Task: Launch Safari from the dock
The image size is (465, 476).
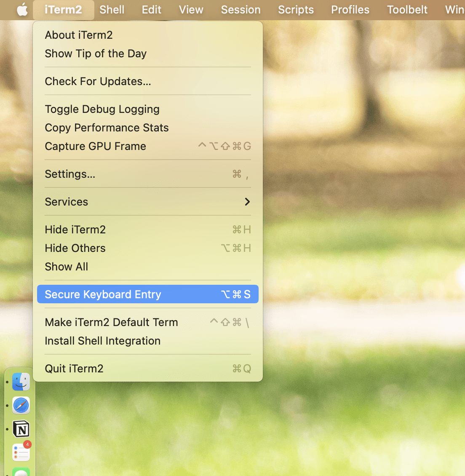Action: coord(21,405)
